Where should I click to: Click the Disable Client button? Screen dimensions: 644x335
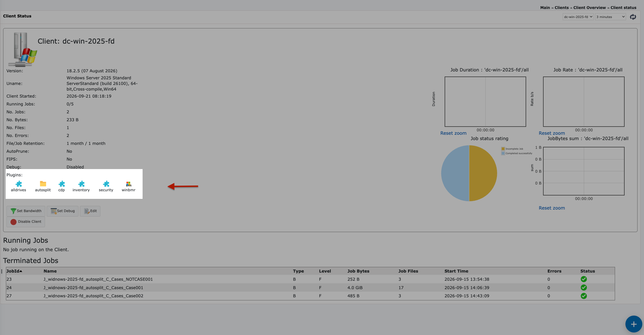tap(26, 222)
